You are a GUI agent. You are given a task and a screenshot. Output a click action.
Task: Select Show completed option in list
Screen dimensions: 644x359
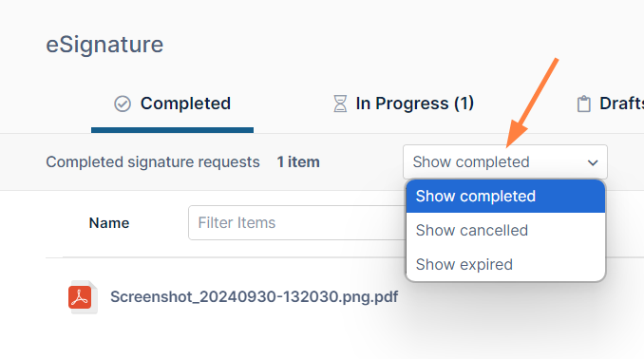coord(505,196)
